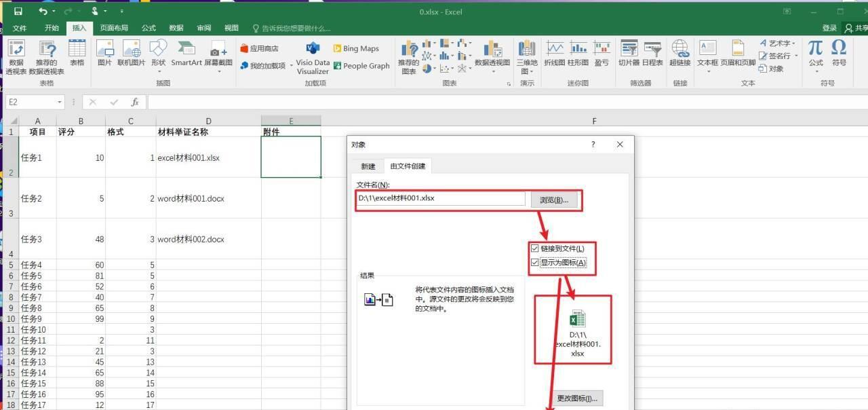Viewport: 868px width, 410px height.
Task: Insert a Column sparkline (柱形图)
Action: [578, 54]
